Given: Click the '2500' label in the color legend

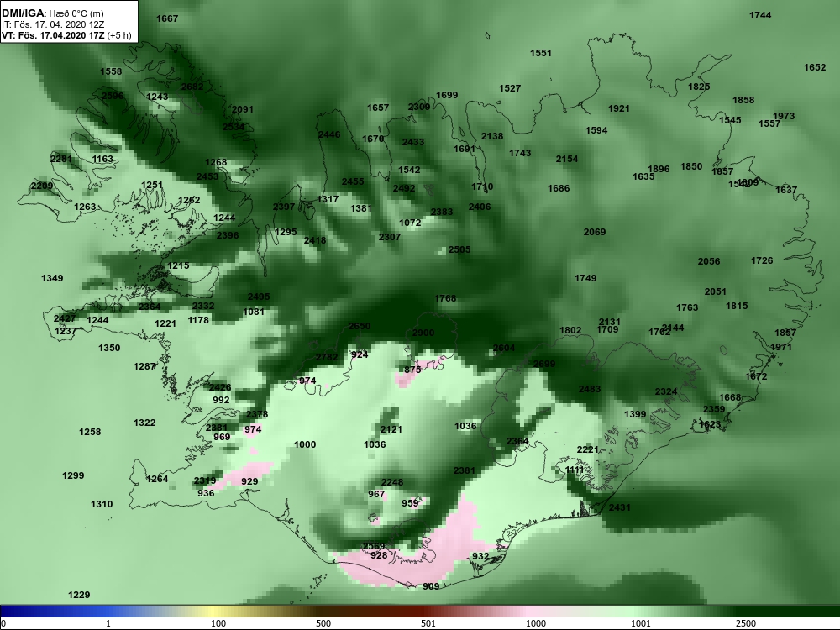Looking at the screenshot, I should [x=746, y=623].
